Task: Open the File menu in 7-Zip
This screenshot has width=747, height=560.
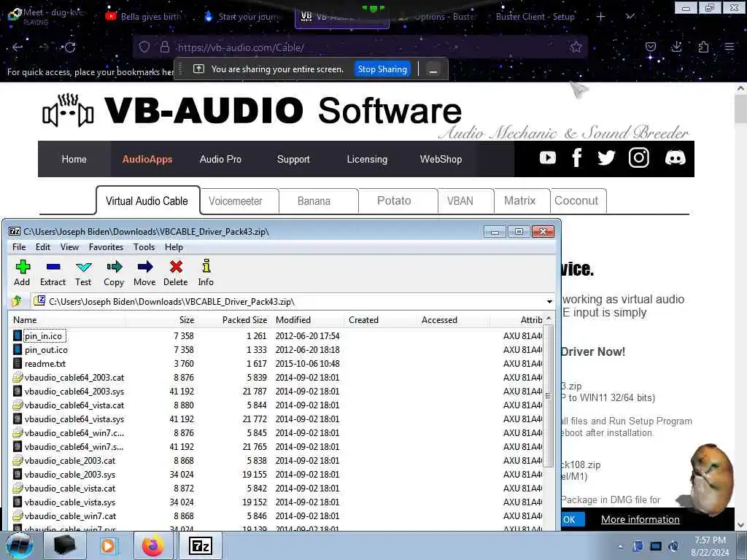Action: coord(19,246)
